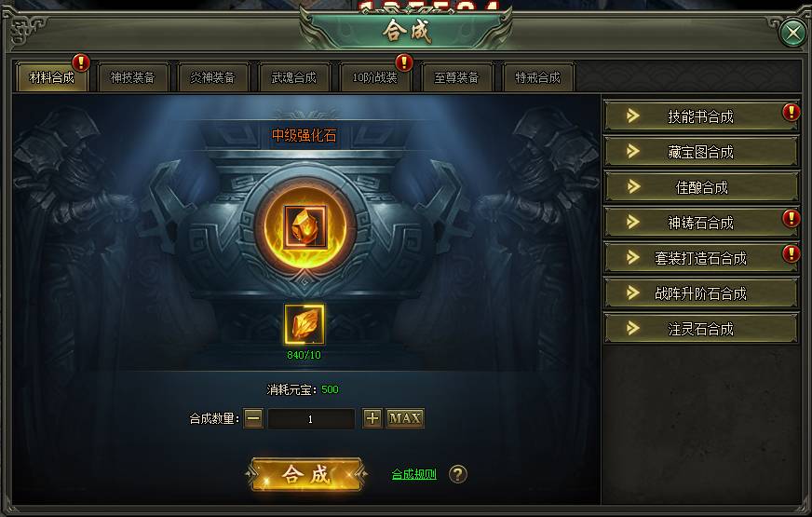Viewport: 812px width, 517px height.
Task: Open the 套装打造石合成 category entry
Action: [701, 257]
